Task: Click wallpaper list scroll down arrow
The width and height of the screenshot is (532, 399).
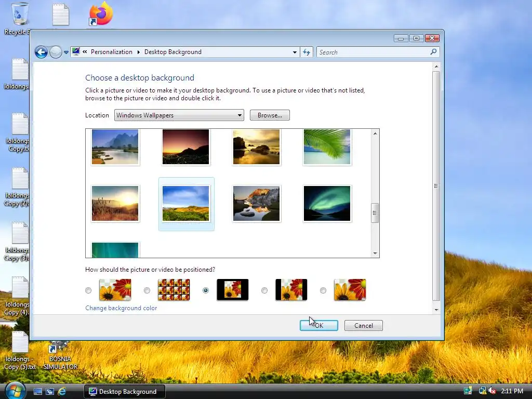Action: (x=375, y=253)
